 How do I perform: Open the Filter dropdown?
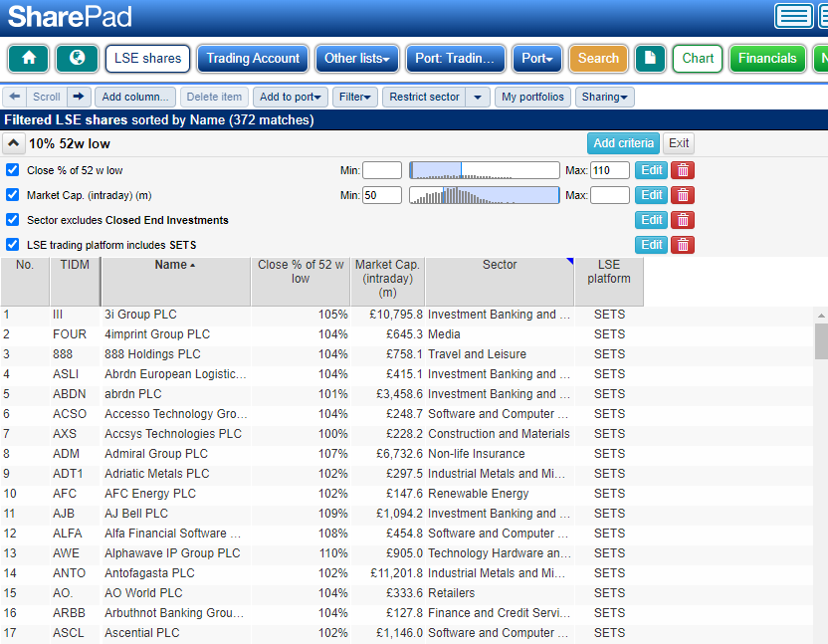tap(355, 97)
